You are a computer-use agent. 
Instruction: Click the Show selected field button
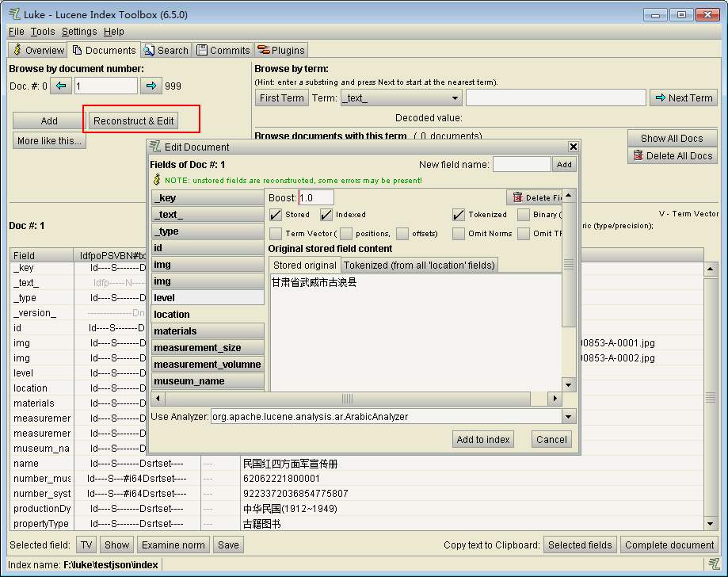117,545
